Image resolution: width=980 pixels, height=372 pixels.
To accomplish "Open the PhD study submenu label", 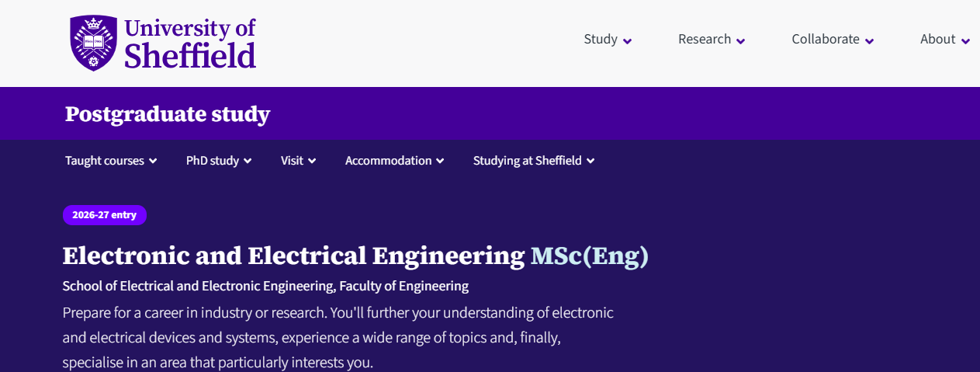I will (x=213, y=161).
